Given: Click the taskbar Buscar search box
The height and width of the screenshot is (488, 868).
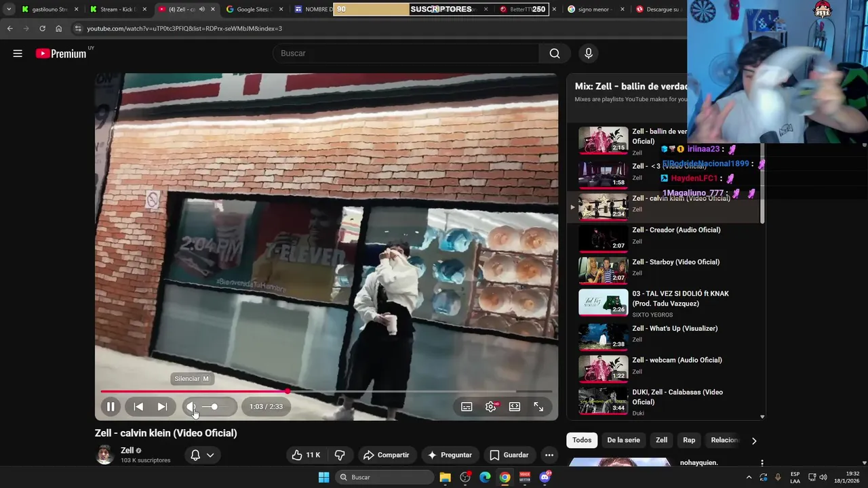Looking at the screenshot, I should 385,477.
